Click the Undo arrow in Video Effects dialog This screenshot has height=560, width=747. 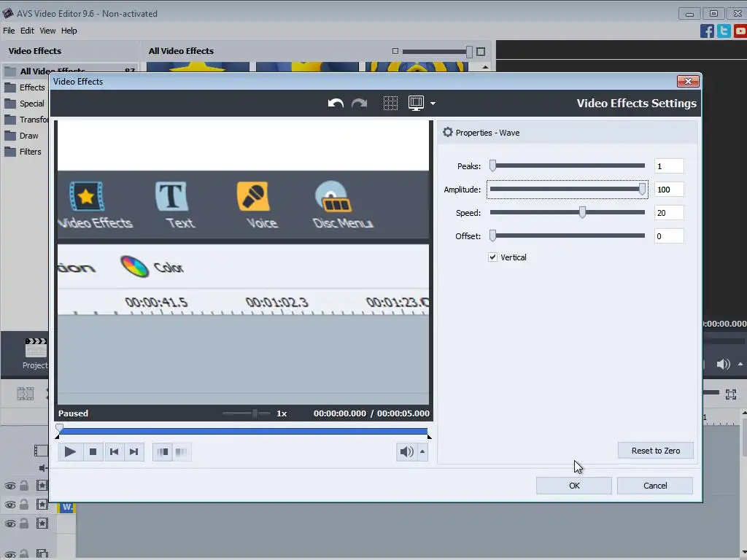pyautogui.click(x=336, y=104)
